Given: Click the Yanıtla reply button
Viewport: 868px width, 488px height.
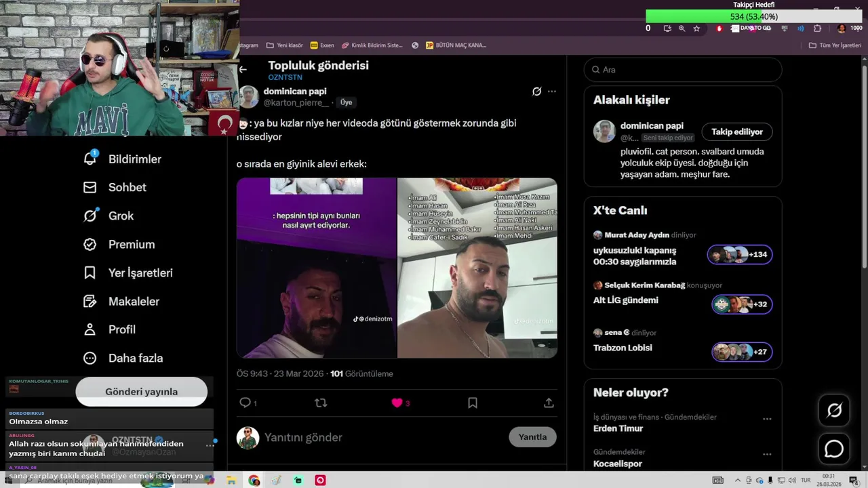Looking at the screenshot, I should click(532, 437).
